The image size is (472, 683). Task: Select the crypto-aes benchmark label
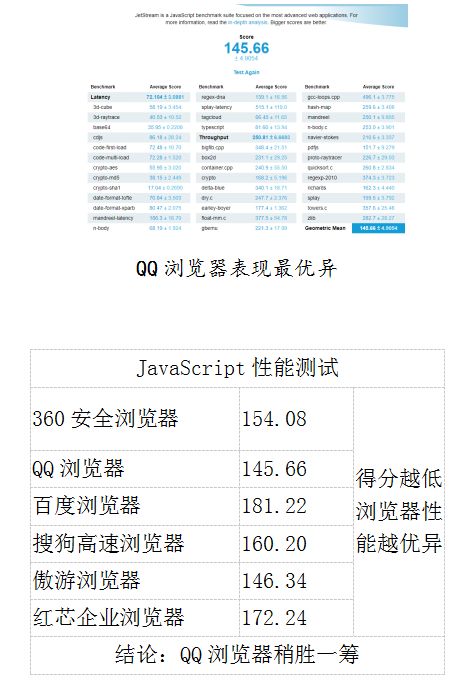105,168
